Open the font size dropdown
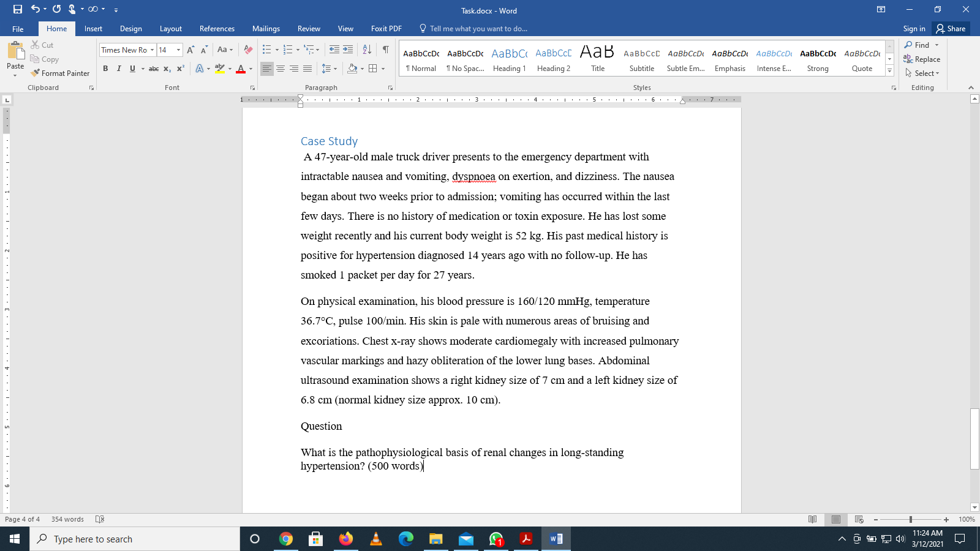The image size is (980, 551). coord(178,50)
